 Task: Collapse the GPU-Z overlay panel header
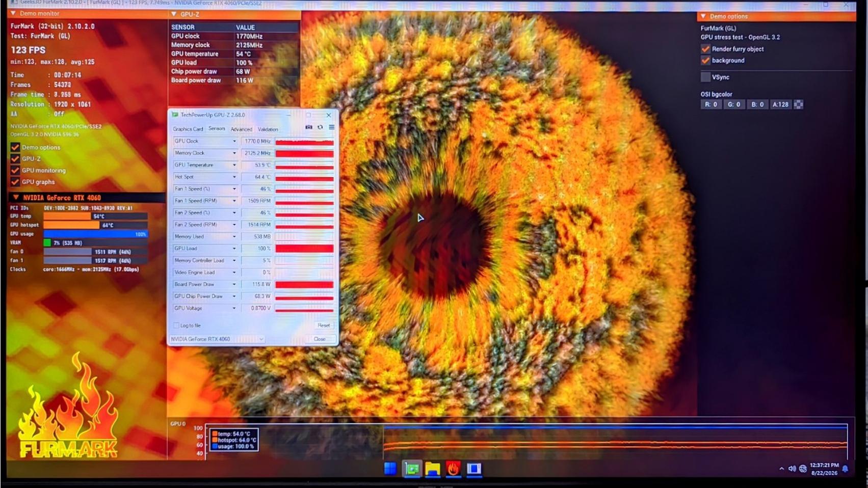[174, 14]
